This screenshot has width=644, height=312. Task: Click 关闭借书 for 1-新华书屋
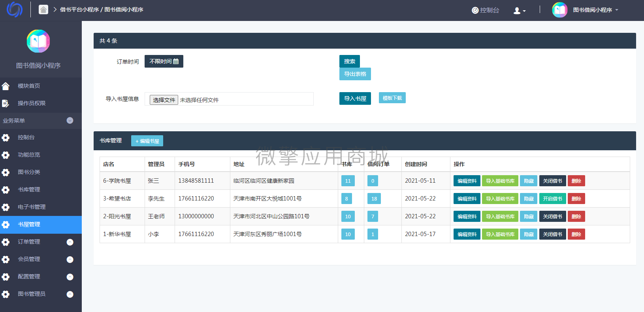pos(553,234)
